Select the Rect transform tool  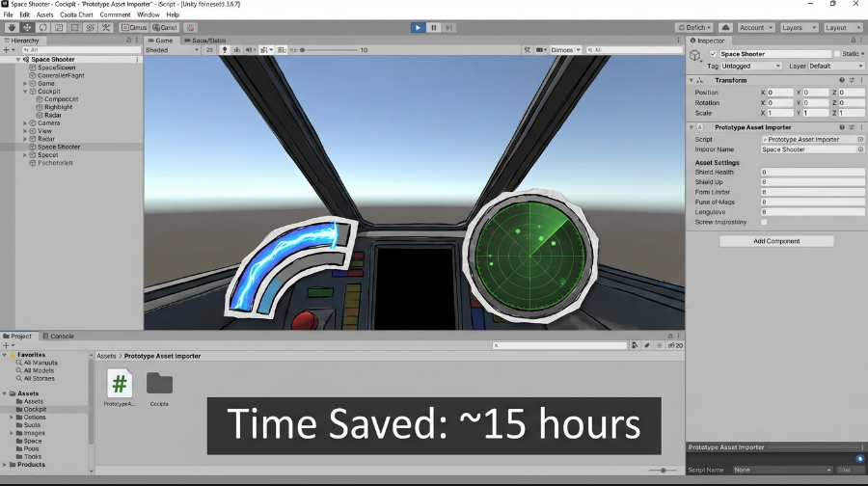point(74,27)
